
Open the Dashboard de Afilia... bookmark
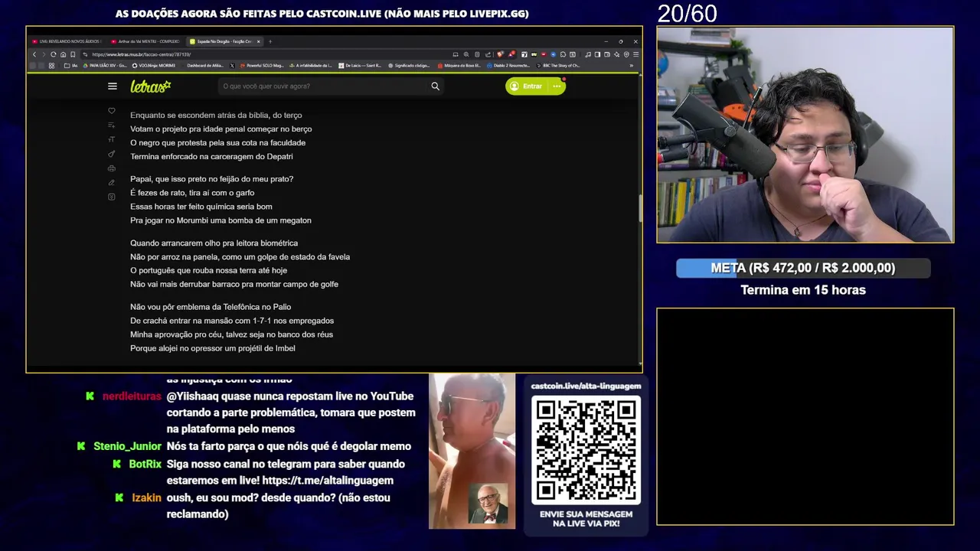[x=204, y=66]
